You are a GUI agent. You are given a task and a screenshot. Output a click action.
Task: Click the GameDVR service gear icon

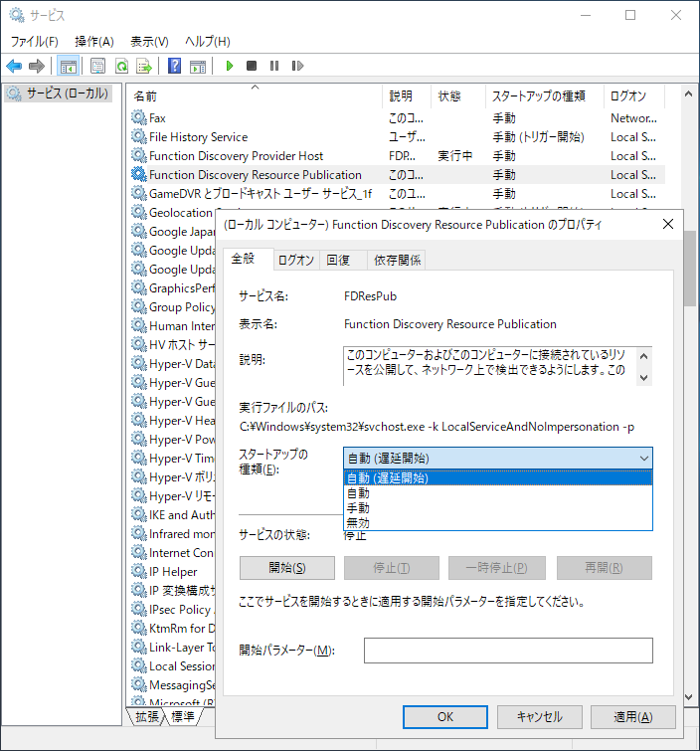pos(139,193)
